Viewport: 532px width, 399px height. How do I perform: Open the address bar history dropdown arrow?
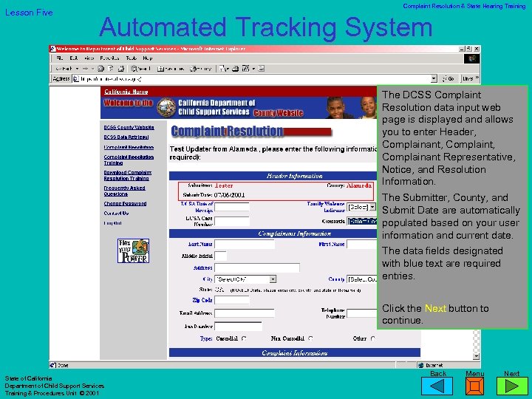[434, 79]
